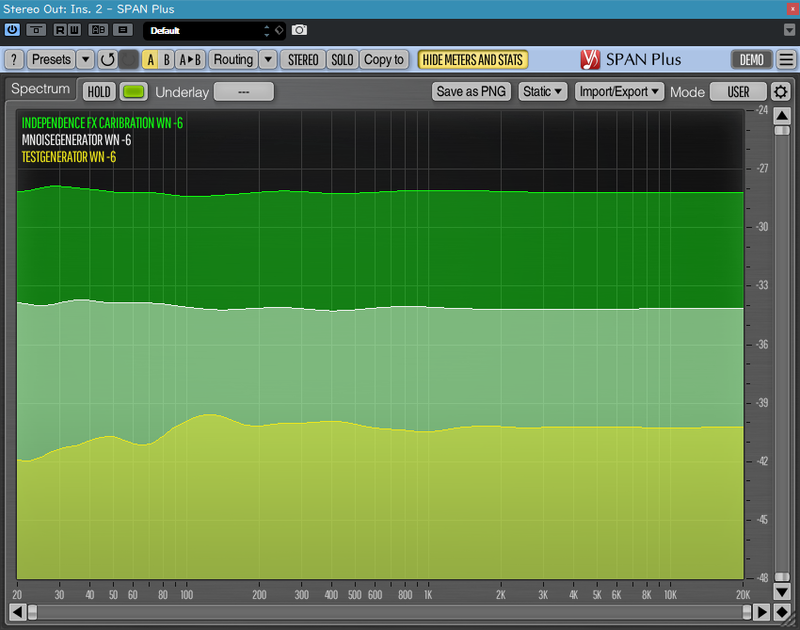Toggle the spectrum HOLD button
Screen dimensions: 800x630
click(x=99, y=92)
